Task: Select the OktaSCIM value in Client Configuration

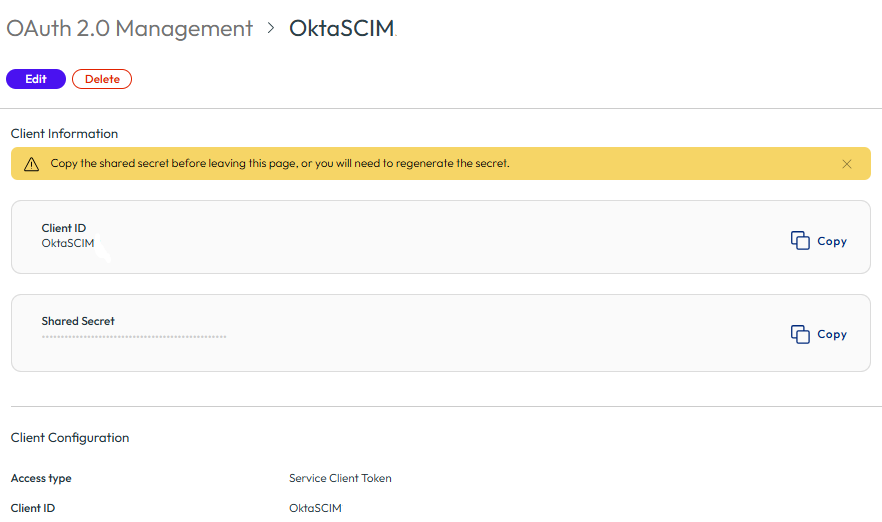Action: [315, 508]
